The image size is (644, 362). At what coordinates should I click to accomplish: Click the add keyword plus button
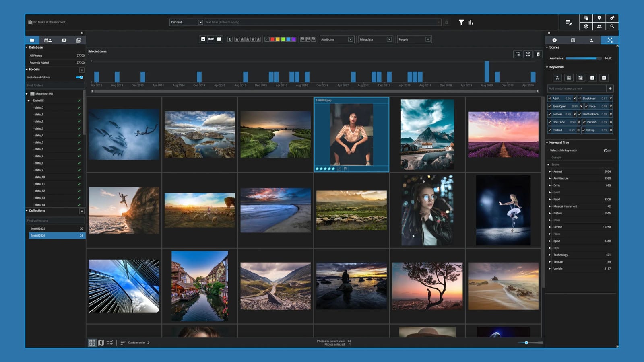pos(610,88)
